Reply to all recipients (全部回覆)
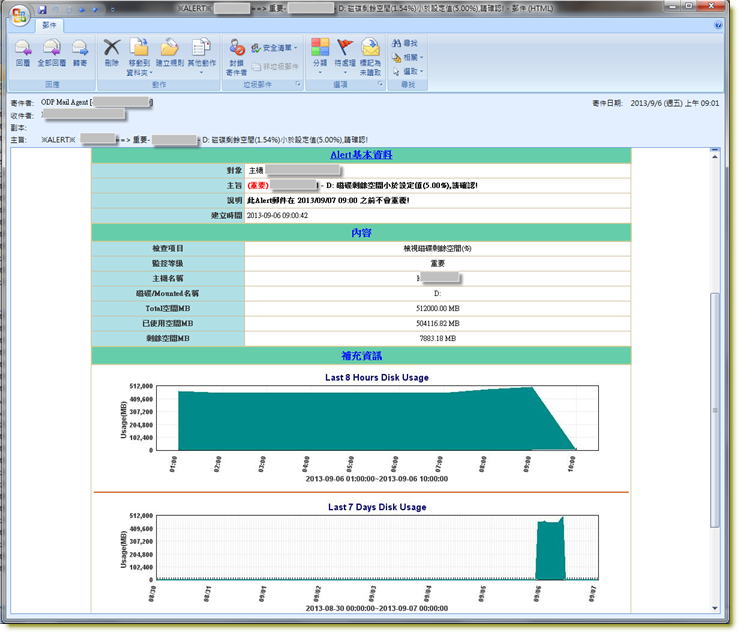This screenshot has height=633, width=739. 51,53
